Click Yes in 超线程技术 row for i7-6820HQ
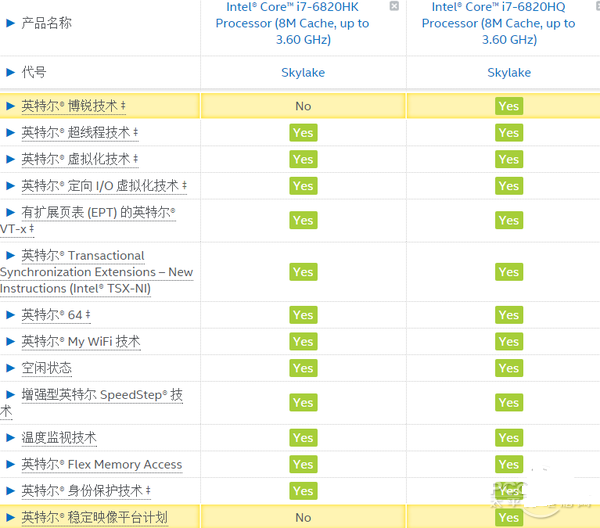This screenshot has width=600, height=528. pos(509,132)
